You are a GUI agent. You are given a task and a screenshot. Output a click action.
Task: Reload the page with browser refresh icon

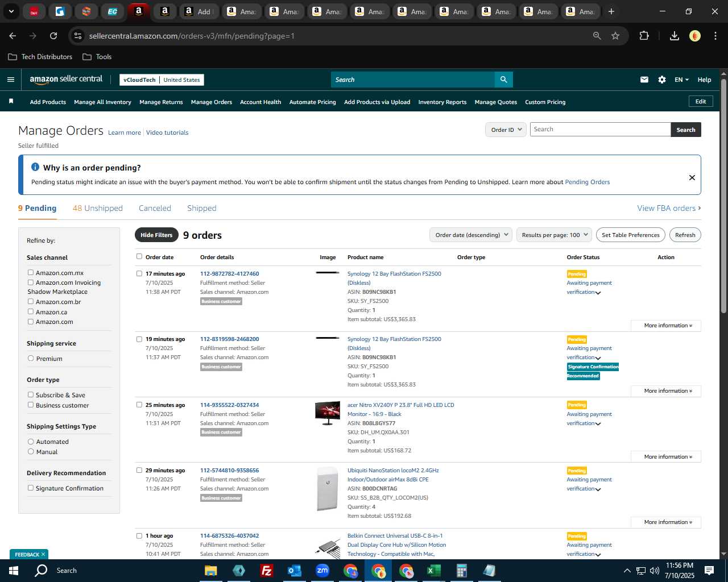point(53,36)
